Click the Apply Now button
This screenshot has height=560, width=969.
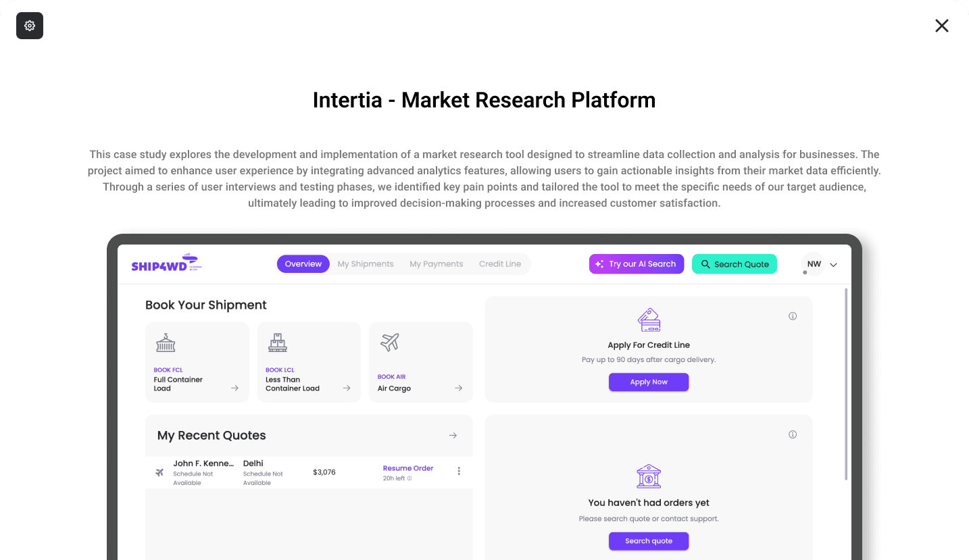pyautogui.click(x=649, y=382)
